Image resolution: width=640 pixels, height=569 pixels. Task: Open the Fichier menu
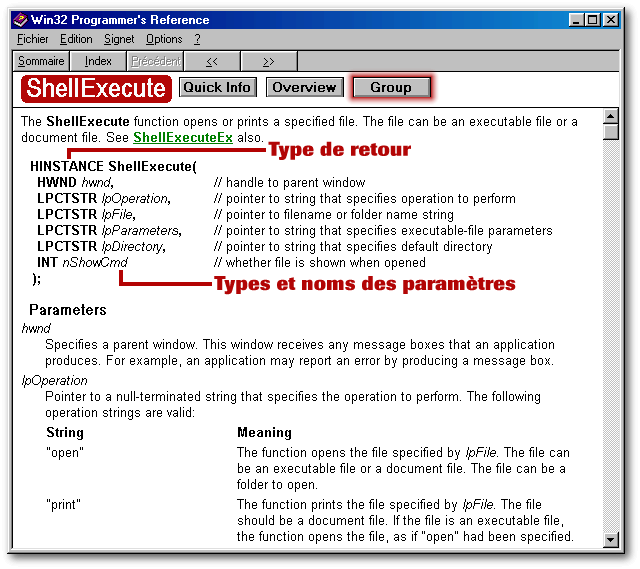pos(32,39)
